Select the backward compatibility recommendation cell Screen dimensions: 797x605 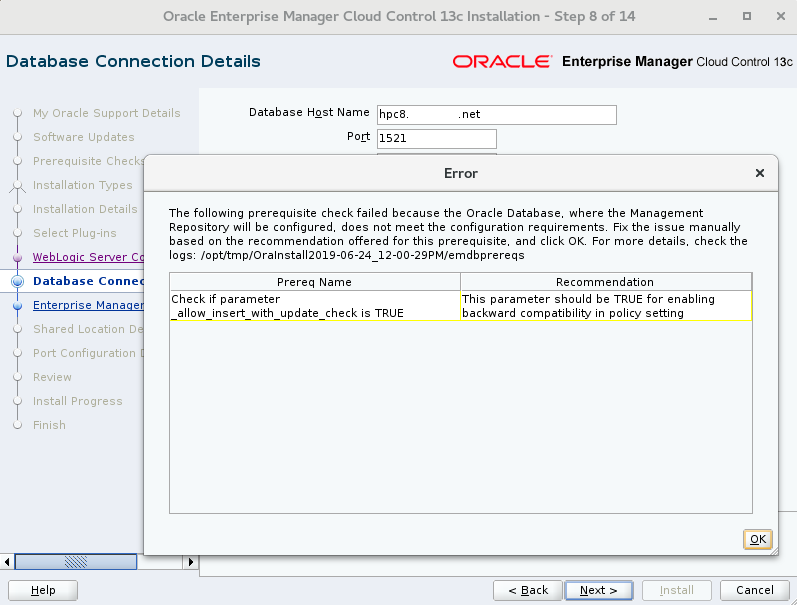pyautogui.click(x=606, y=306)
